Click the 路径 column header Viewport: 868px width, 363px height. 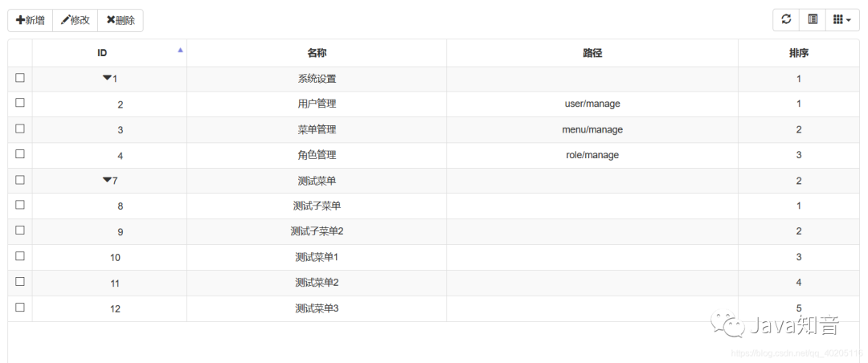(x=592, y=53)
